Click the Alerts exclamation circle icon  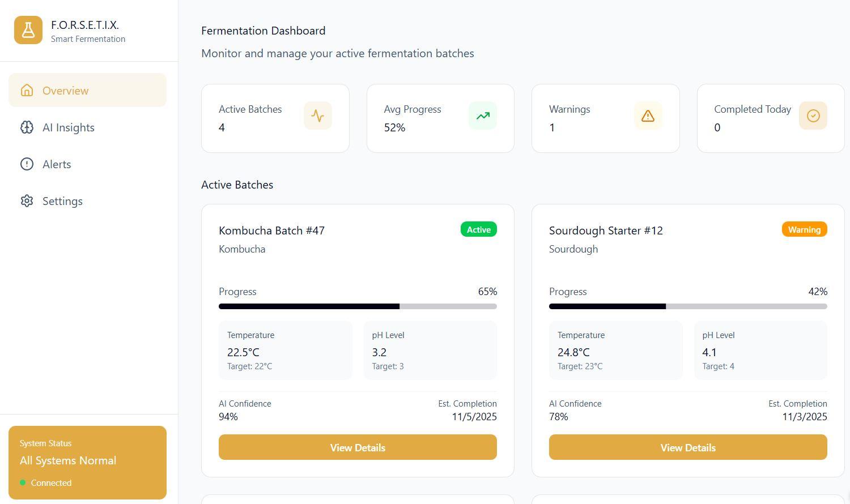coord(27,164)
